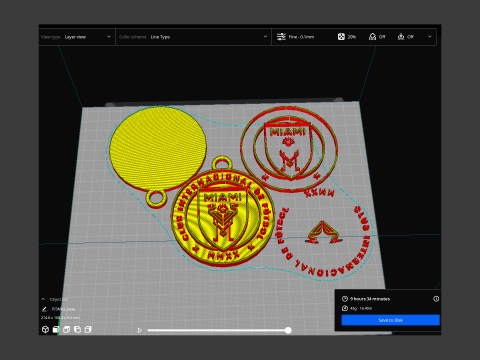The image size is (480, 360).
Task: Click the 9 hours 34 minutes estimate
Action: coord(370,299)
